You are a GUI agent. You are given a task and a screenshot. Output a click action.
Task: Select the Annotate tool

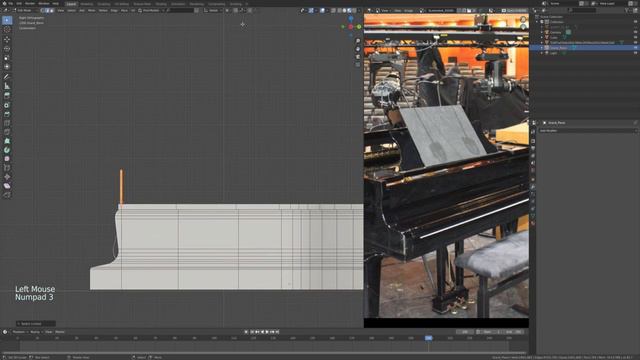7,76
